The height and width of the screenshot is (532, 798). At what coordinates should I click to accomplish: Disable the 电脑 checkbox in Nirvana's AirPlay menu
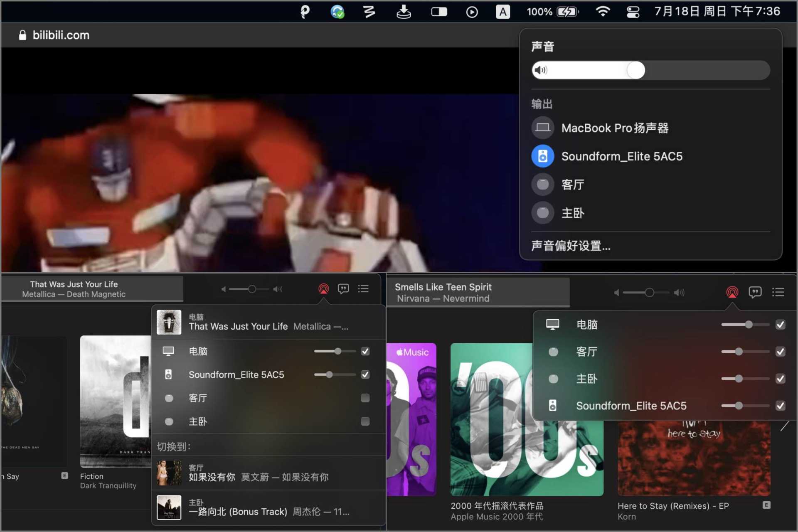pos(781,325)
